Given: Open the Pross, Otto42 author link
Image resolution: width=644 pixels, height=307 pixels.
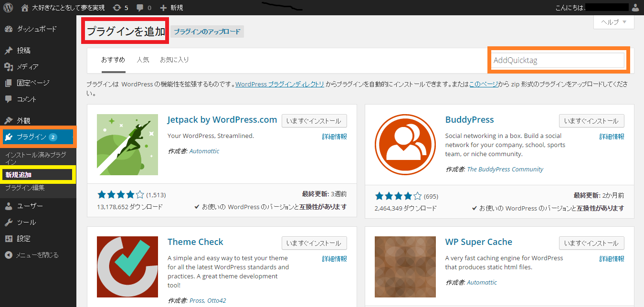Looking at the screenshot, I should pos(208,301).
